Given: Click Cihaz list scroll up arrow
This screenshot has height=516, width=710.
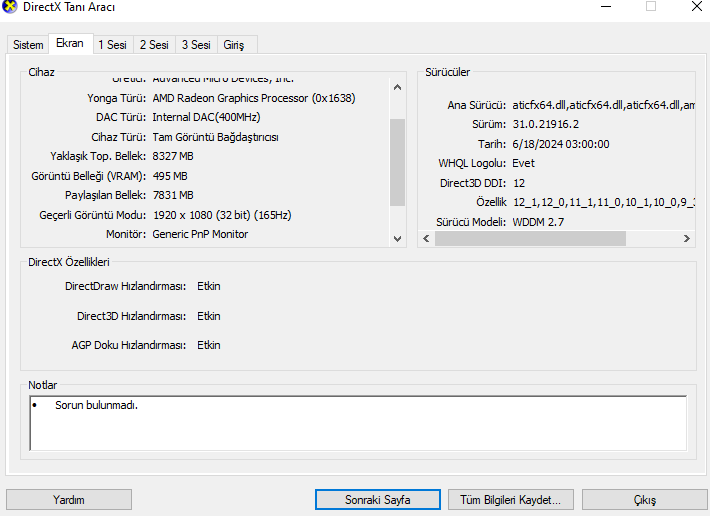Looking at the screenshot, I should point(398,87).
